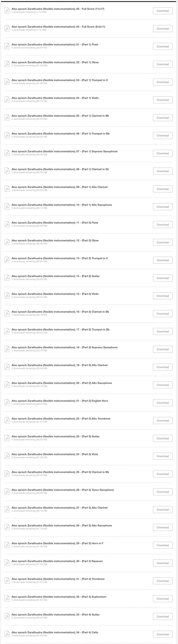Download the (Part 3) Horn in F part

point(163,545)
